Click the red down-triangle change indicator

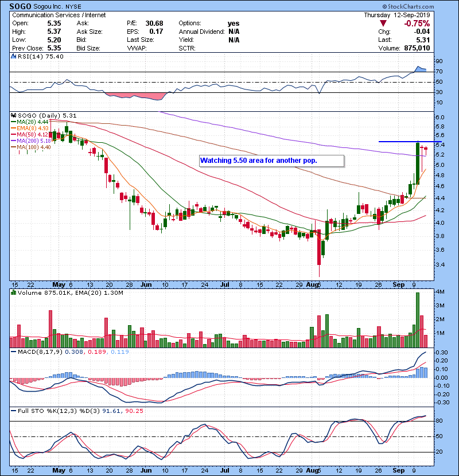383,24
